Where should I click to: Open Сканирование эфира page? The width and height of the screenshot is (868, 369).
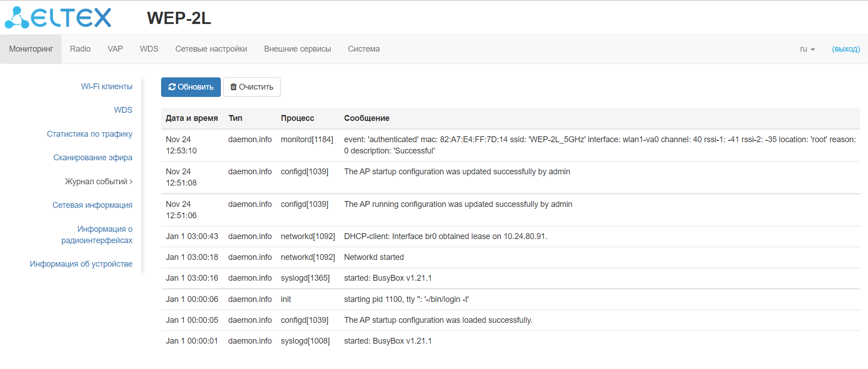(93, 158)
